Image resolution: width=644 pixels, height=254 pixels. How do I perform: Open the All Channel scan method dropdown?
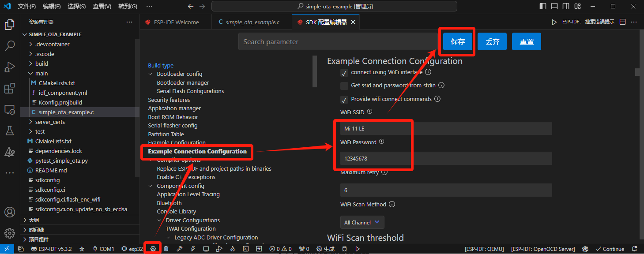point(362,222)
